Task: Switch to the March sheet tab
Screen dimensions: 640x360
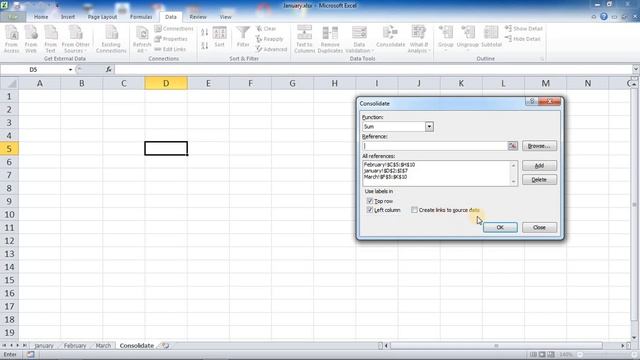Action: click(x=103, y=346)
